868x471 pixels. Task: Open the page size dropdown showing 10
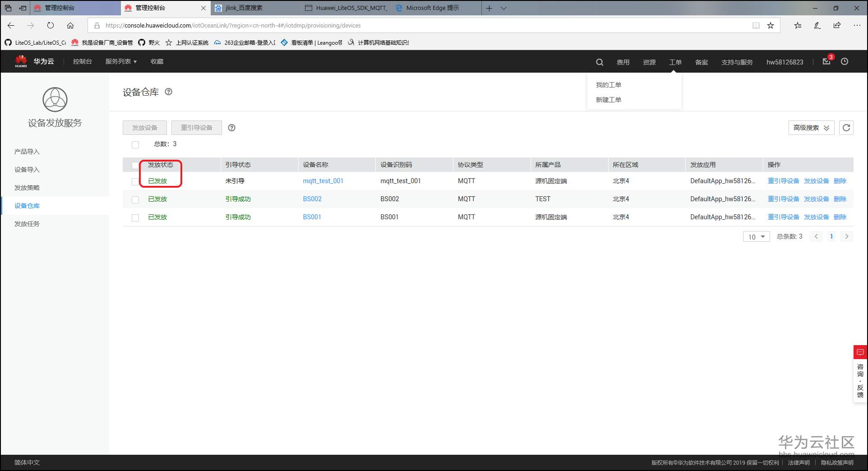pyautogui.click(x=756, y=236)
